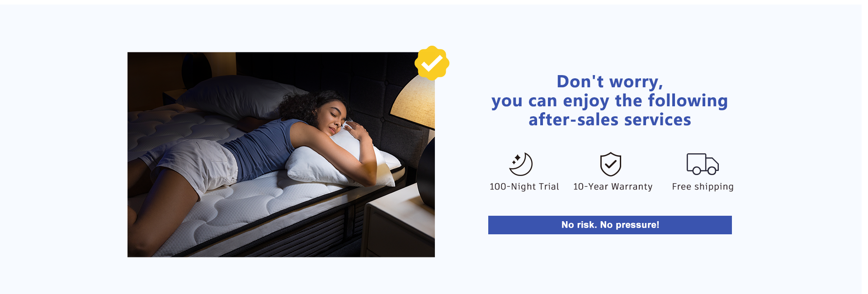868x294 pixels.
Task: Select the "you can enjoy the following" text
Action: 610,101
